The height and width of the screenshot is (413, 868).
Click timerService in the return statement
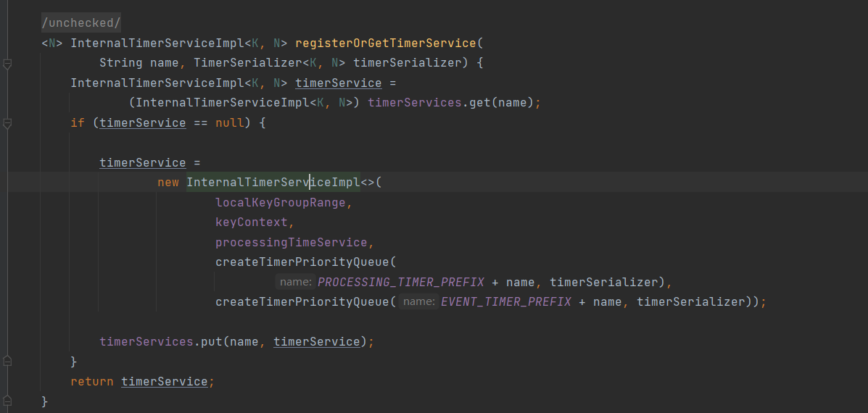[x=165, y=382]
